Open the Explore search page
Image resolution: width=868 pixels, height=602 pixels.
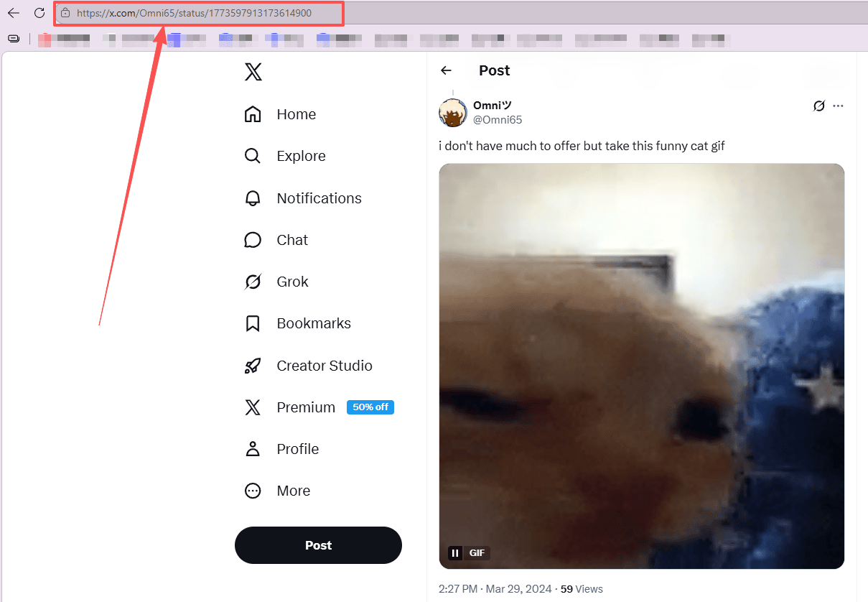[285, 156]
